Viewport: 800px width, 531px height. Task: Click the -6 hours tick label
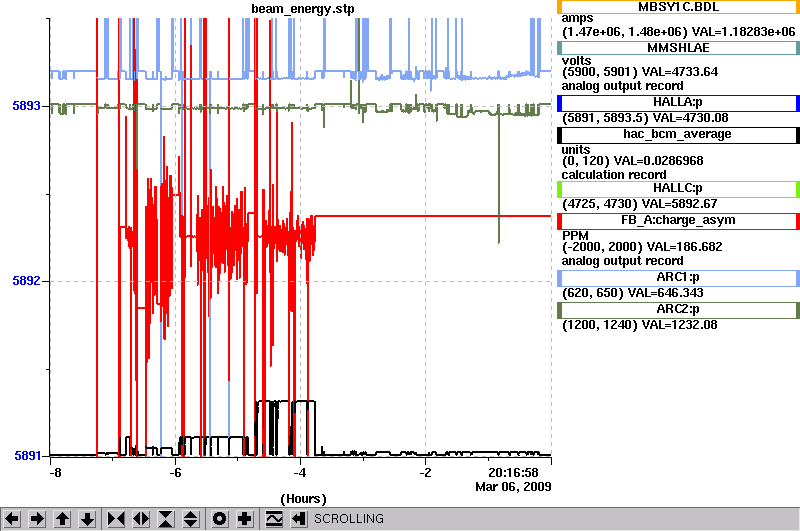click(175, 473)
